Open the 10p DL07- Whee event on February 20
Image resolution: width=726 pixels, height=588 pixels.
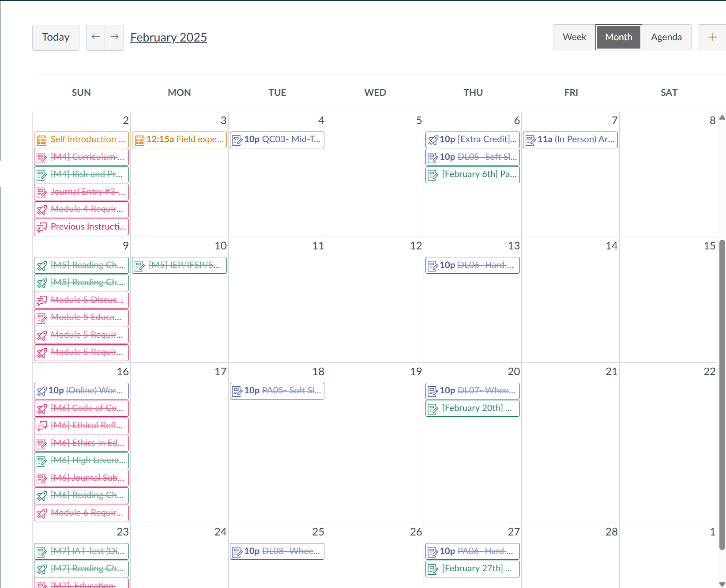point(472,391)
